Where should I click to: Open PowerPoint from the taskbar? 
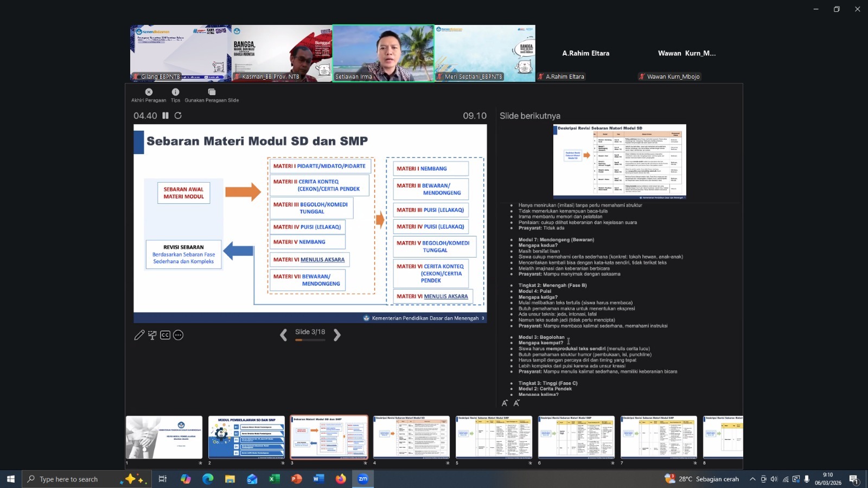(296, 479)
